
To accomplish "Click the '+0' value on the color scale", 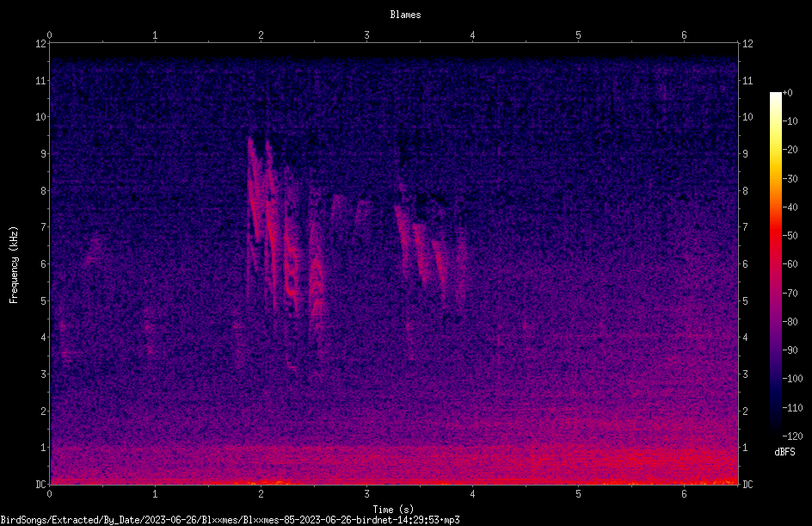I will [788, 93].
